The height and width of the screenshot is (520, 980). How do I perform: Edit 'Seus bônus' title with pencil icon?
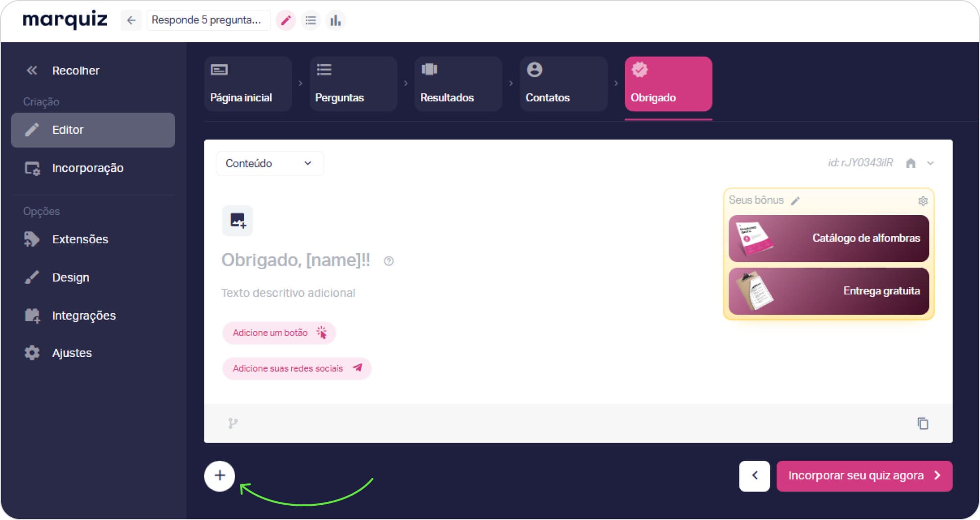pyautogui.click(x=795, y=201)
